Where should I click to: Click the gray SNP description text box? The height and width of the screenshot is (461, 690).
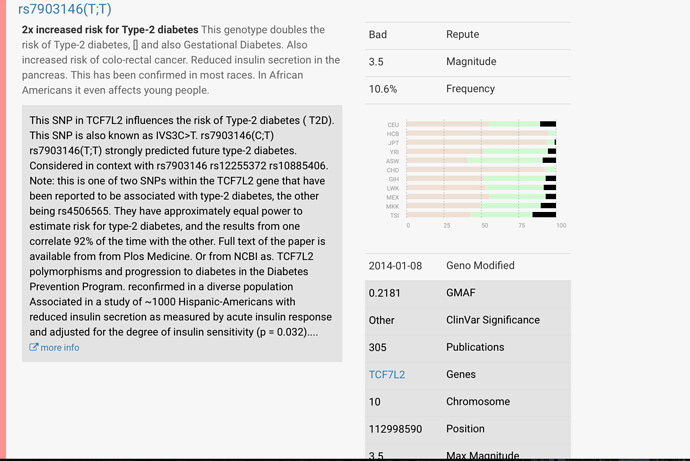[182, 233]
